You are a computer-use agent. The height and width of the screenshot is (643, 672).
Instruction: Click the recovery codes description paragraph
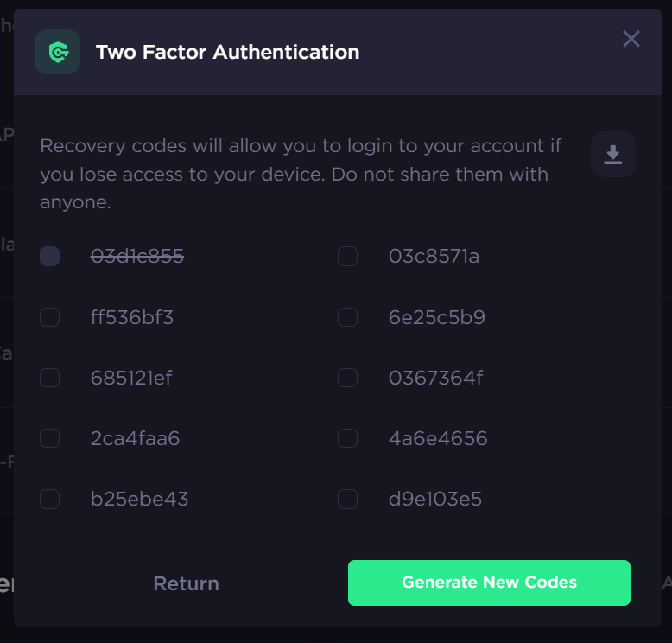coord(301,174)
